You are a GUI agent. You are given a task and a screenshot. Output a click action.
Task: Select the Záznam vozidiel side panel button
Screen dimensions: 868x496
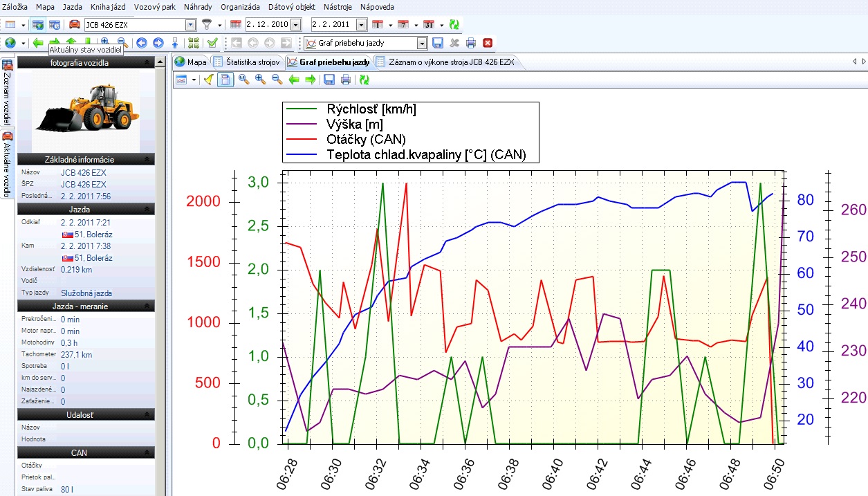click(8, 92)
